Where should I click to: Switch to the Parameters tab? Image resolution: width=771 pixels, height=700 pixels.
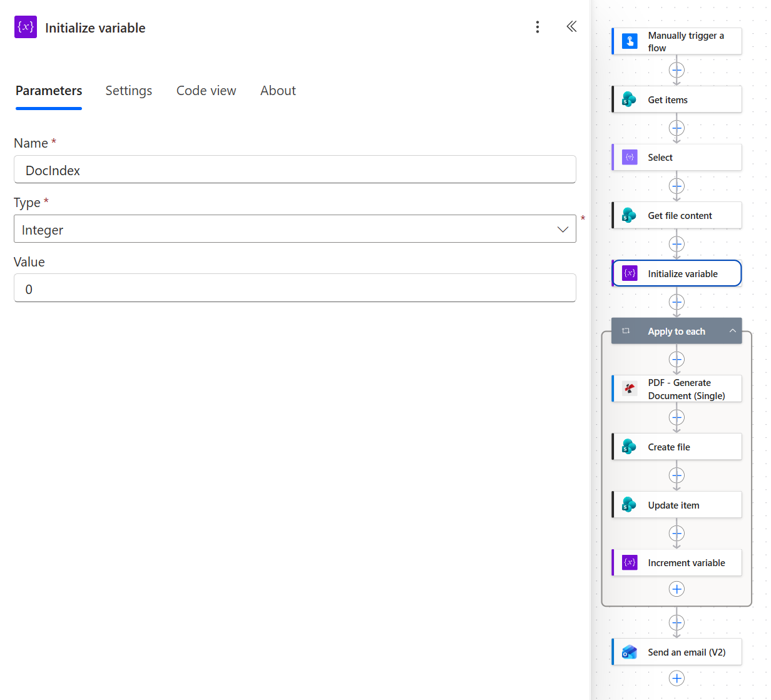pyautogui.click(x=49, y=91)
